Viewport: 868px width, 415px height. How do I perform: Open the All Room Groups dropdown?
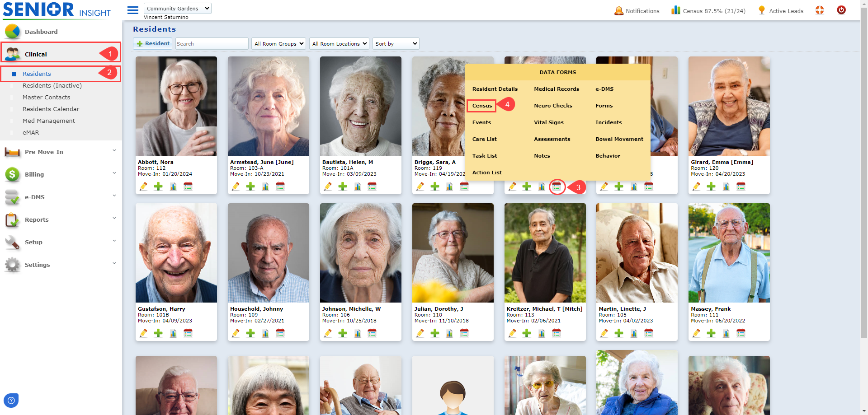(x=278, y=43)
